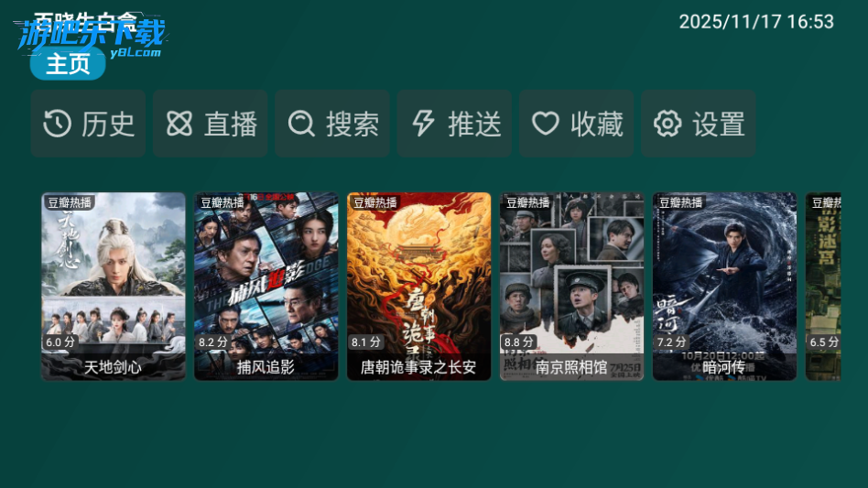Open the 暗河传 poster

pos(724,286)
